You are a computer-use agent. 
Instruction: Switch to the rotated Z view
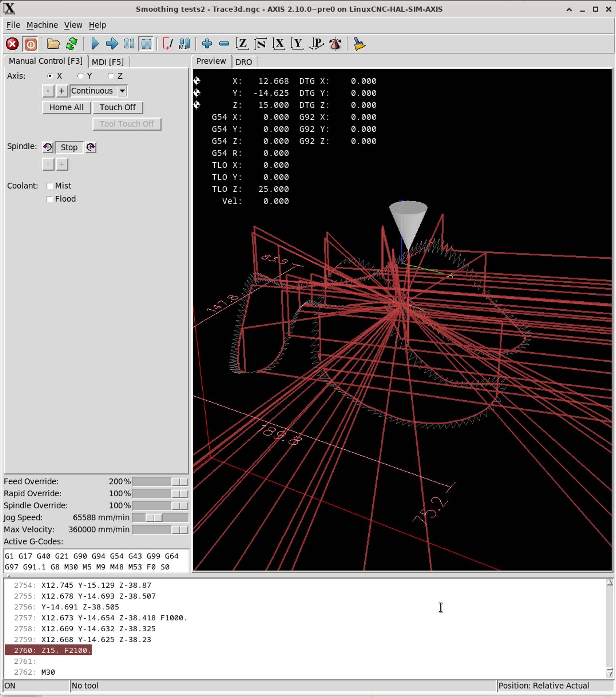[x=260, y=44]
